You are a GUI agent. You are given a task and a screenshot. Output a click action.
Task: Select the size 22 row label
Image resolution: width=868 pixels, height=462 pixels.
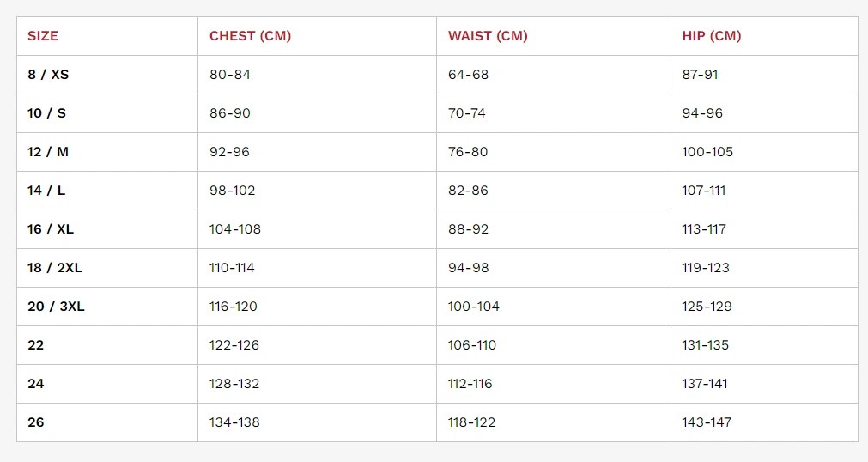(x=35, y=345)
